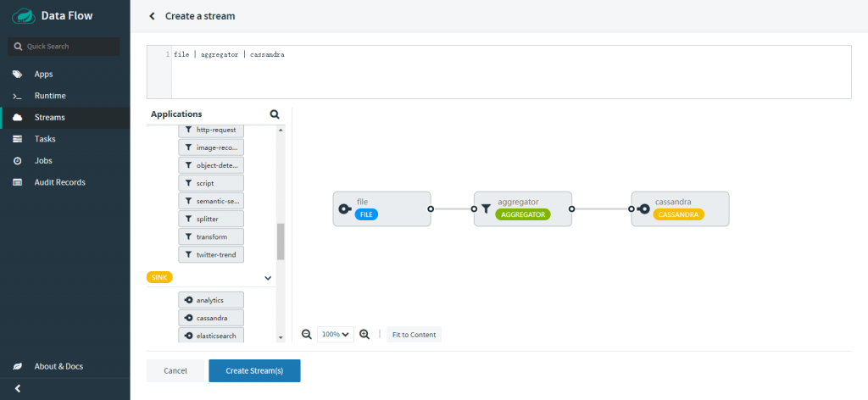The image size is (868, 400).
Task: Select the cassandra sink node on canvas
Action: click(680, 208)
